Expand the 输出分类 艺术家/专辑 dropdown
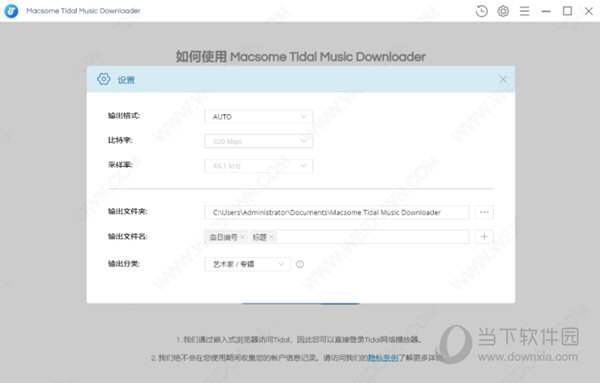 (248, 264)
